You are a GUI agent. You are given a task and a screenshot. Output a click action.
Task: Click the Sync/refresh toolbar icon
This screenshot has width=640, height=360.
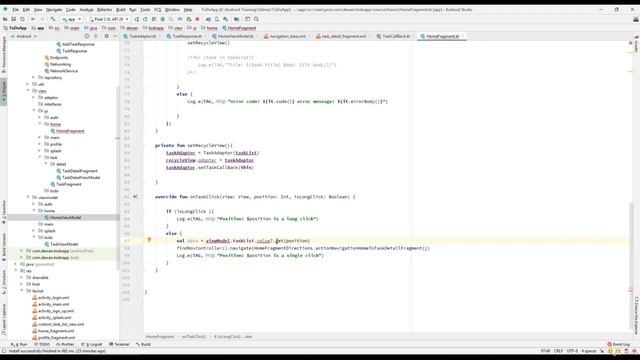(x=22, y=19)
